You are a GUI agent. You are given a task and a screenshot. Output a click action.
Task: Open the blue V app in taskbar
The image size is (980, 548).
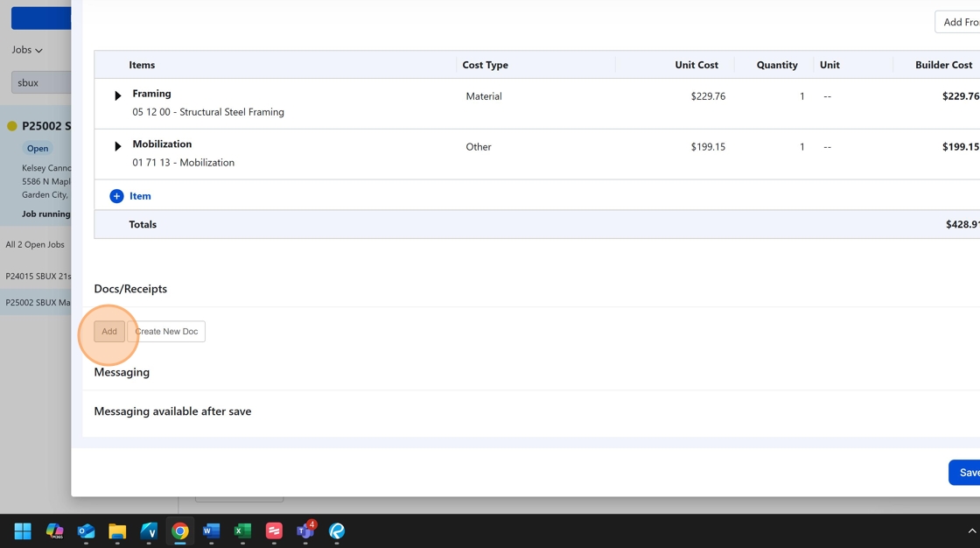pos(149,531)
